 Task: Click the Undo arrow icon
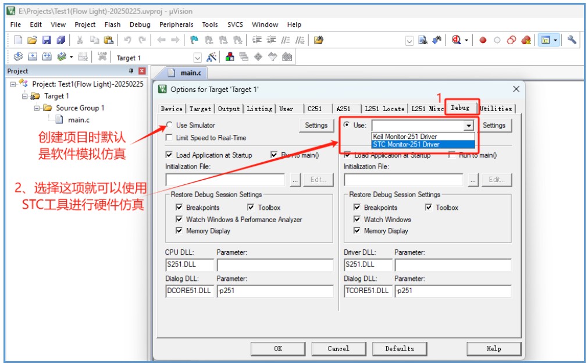[127, 40]
